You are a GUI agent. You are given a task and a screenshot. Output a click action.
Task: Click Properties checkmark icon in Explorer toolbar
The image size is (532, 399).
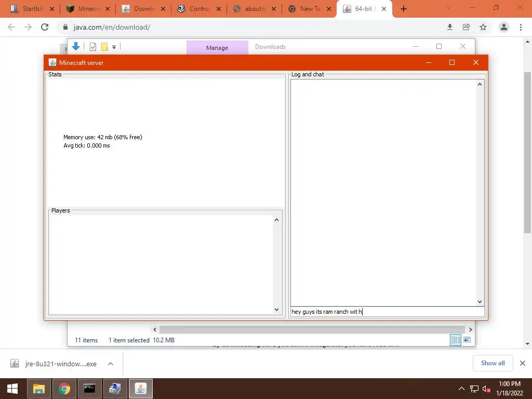[93, 47]
